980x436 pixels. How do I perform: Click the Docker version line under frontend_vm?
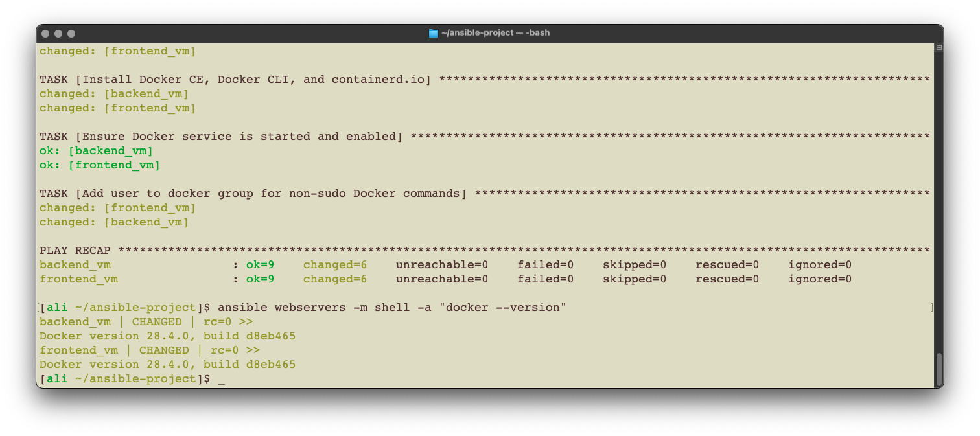point(167,365)
